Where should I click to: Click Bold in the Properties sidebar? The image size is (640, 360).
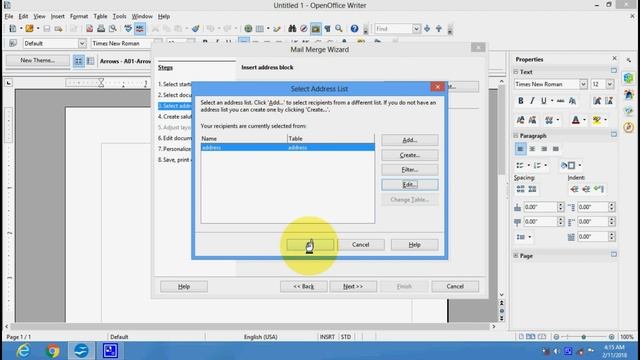click(x=520, y=101)
